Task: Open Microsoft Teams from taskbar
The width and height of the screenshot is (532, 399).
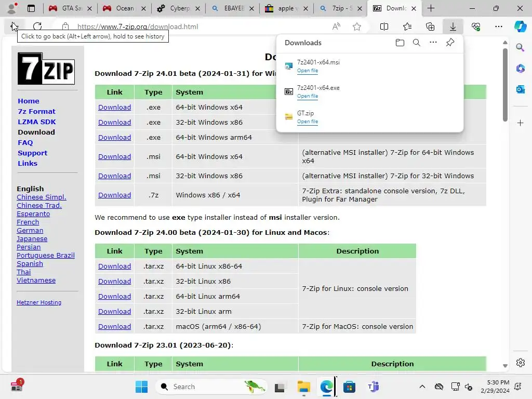Action: [x=373, y=387]
